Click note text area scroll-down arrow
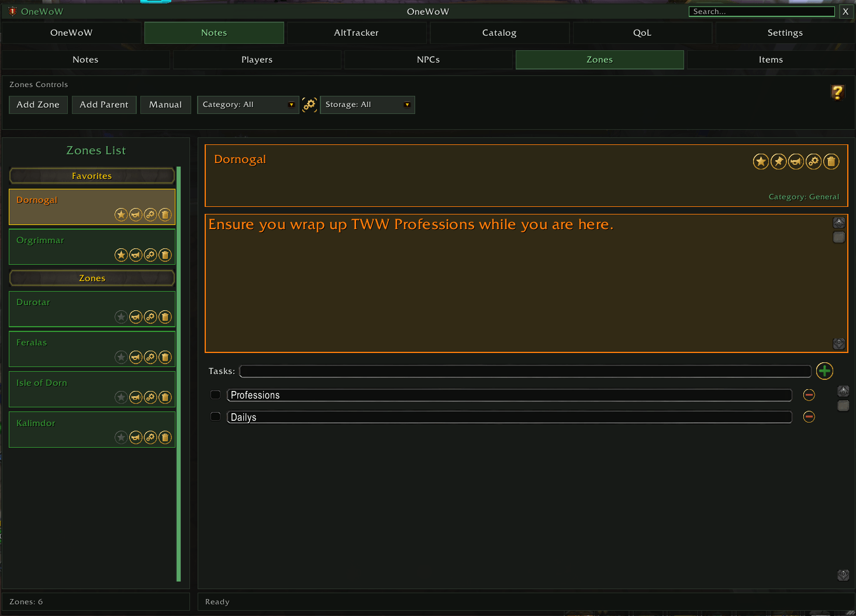Viewport: 856px width, 616px height. (x=839, y=344)
